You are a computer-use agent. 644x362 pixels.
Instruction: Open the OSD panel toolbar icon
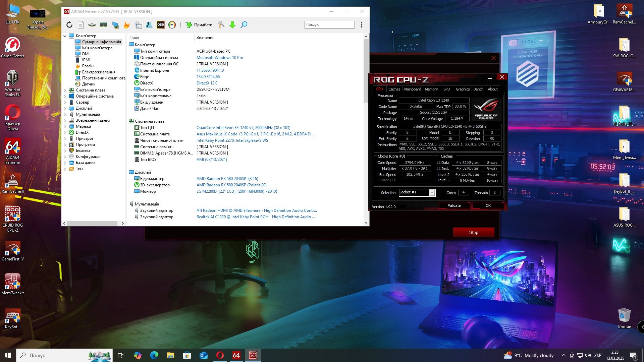pos(161,25)
